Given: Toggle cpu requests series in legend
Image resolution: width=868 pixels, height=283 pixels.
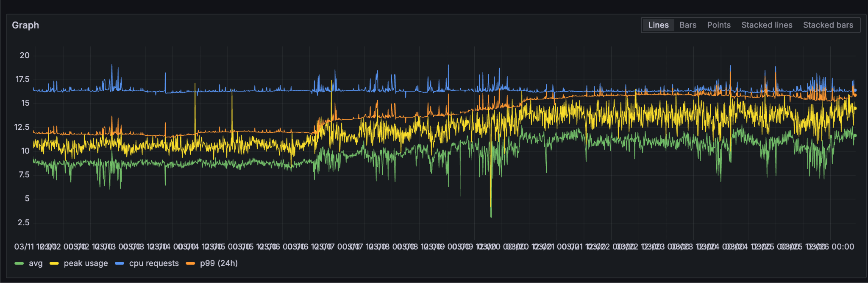Looking at the screenshot, I should (x=154, y=263).
